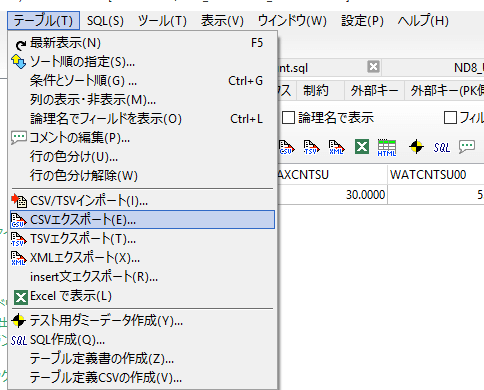The image size is (484, 390).
Task: Choose ソート順の指定(S)... entry
Action: click(x=143, y=62)
